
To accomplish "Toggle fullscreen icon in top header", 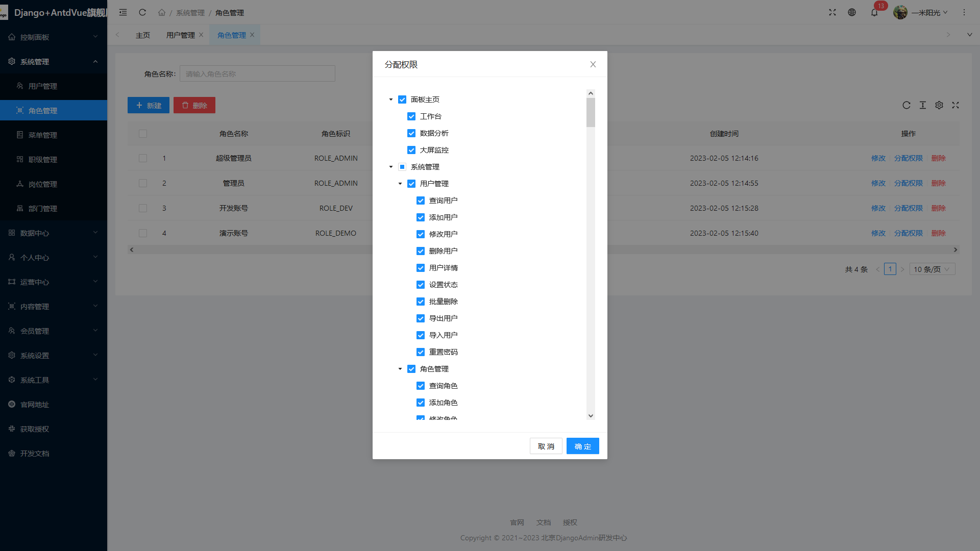I will click(832, 13).
